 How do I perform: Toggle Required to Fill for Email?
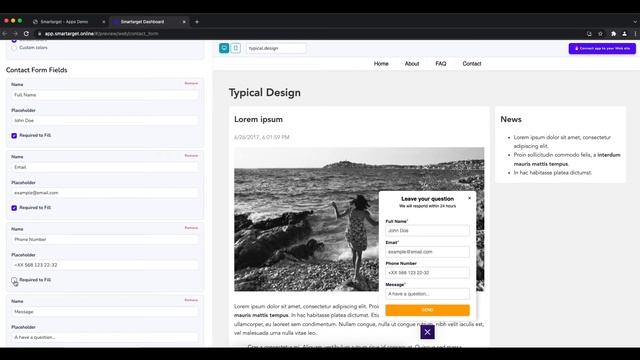pyautogui.click(x=14, y=208)
